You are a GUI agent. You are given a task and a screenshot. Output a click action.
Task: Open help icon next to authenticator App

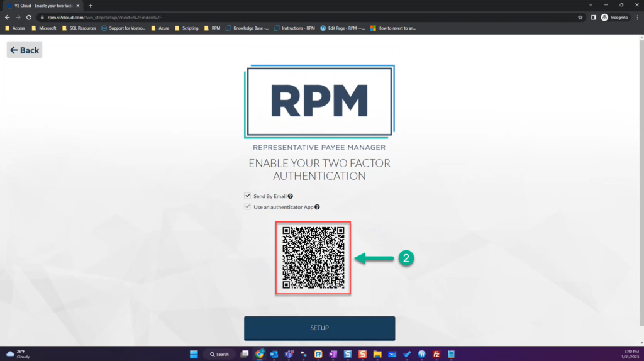317,207
